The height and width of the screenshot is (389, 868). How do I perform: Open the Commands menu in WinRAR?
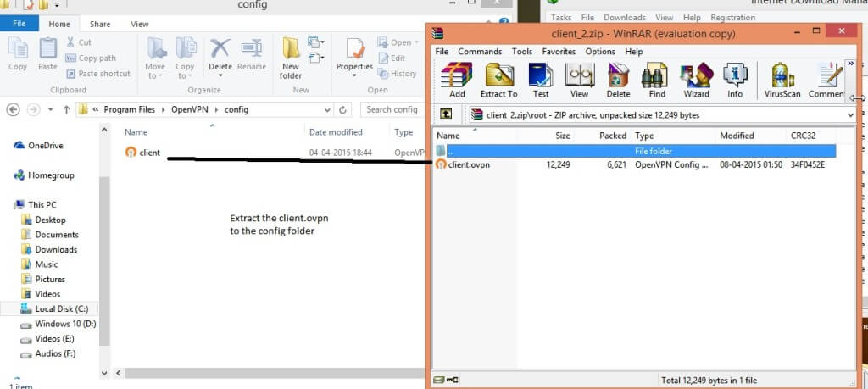click(480, 52)
